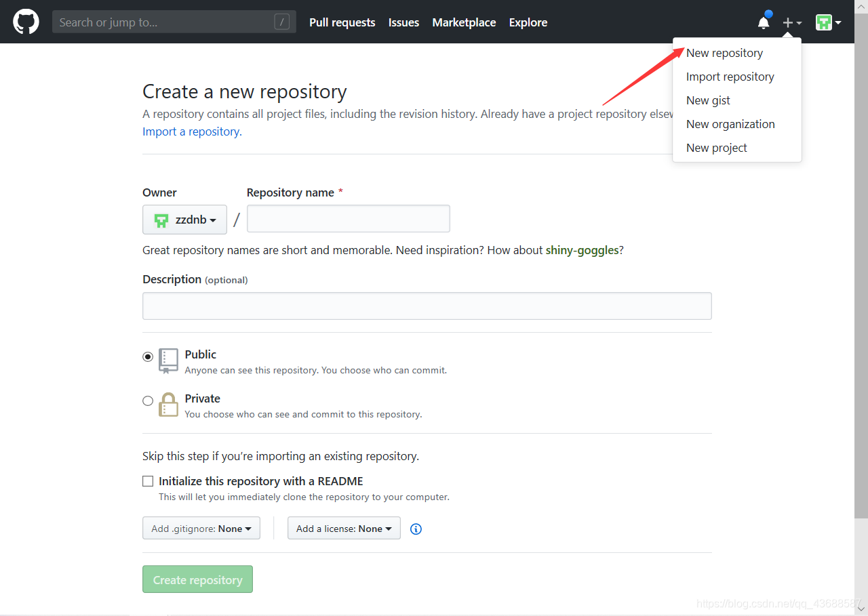Select the Private radio button
The height and width of the screenshot is (616, 868).
pyautogui.click(x=148, y=401)
